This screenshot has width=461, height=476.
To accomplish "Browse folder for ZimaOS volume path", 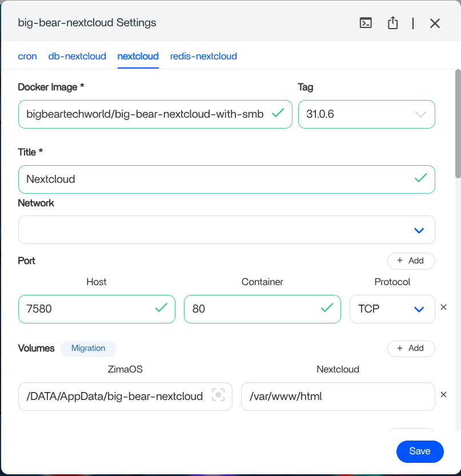I will (x=218, y=395).
